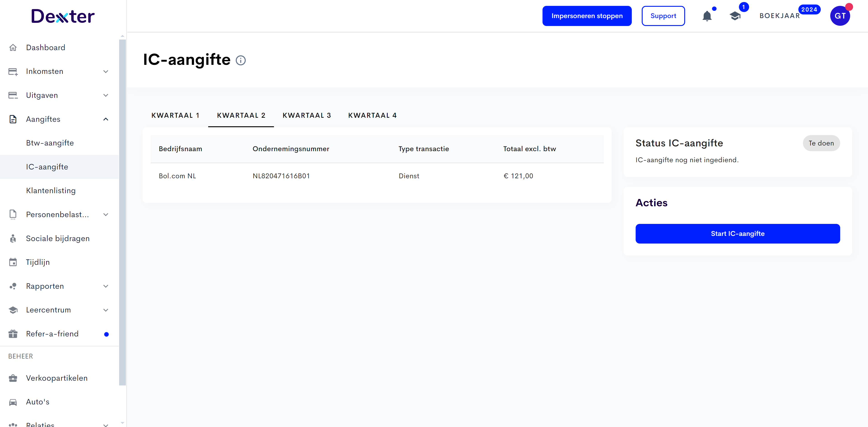The width and height of the screenshot is (868, 427).
Task: Click the Type transactie column header
Action: [x=424, y=149]
